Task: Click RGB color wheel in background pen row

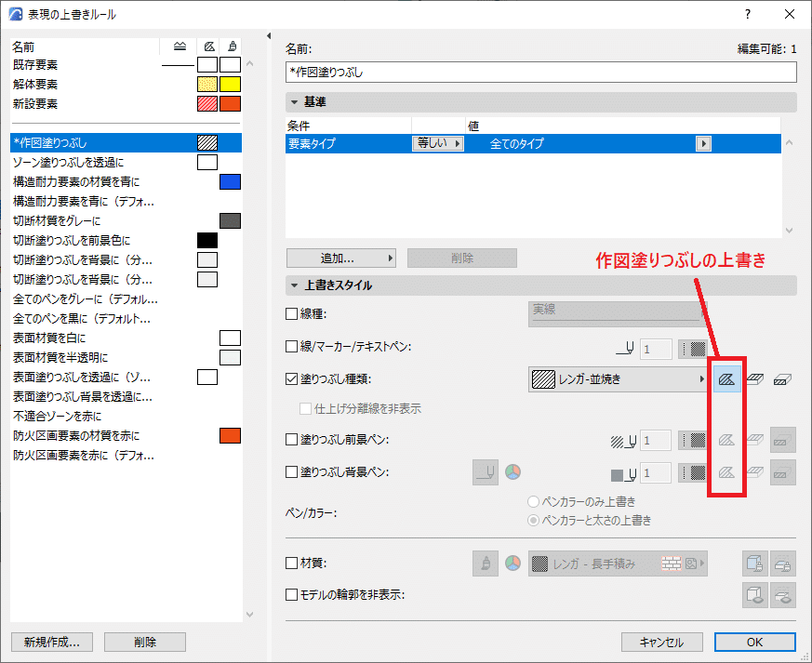Action: point(512,471)
